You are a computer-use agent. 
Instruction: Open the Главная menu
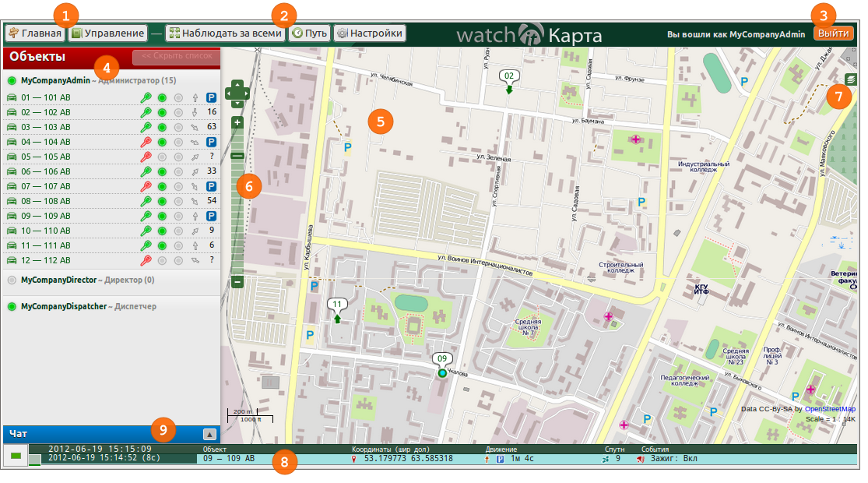[x=36, y=33]
